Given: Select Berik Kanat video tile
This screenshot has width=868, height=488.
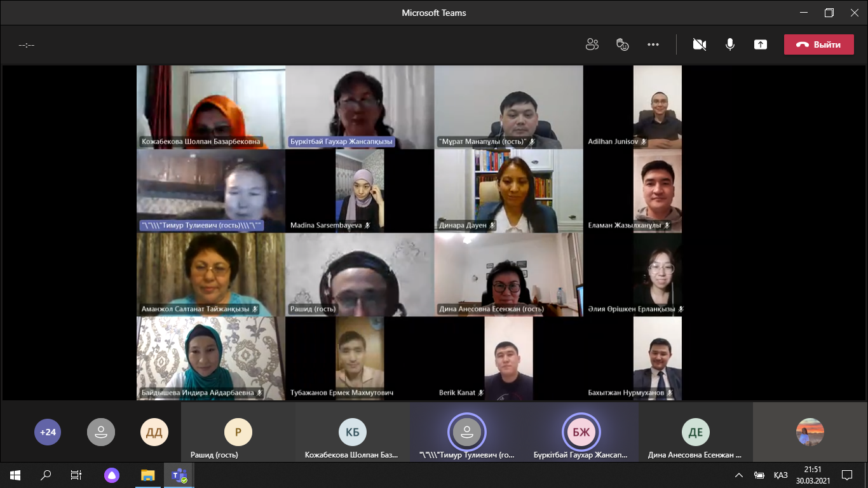Looking at the screenshot, I should 508,358.
